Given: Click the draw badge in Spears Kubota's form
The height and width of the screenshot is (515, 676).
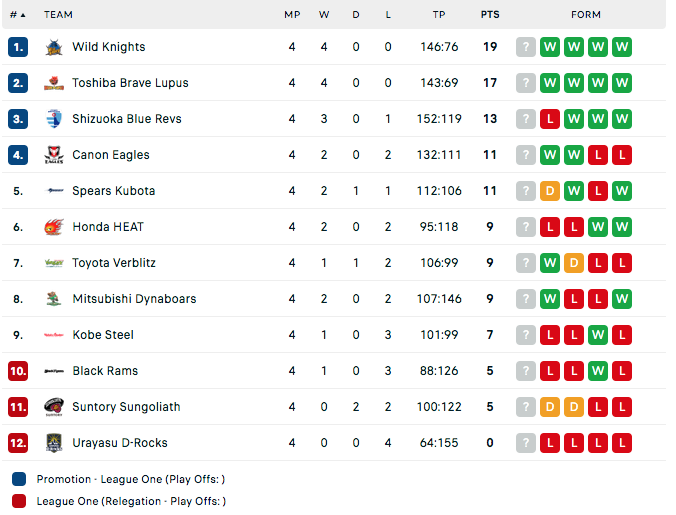Looking at the screenshot, I should pyautogui.click(x=550, y=191).
